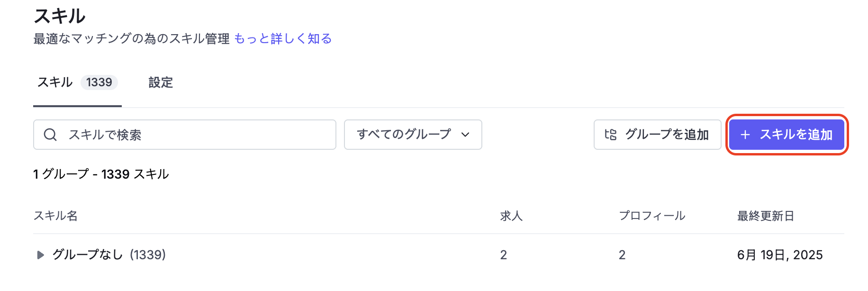The height and width of the screenshot is (291, 868).
Task: Click the magnifier icon in the skill search box
Action: pos(50,135)
